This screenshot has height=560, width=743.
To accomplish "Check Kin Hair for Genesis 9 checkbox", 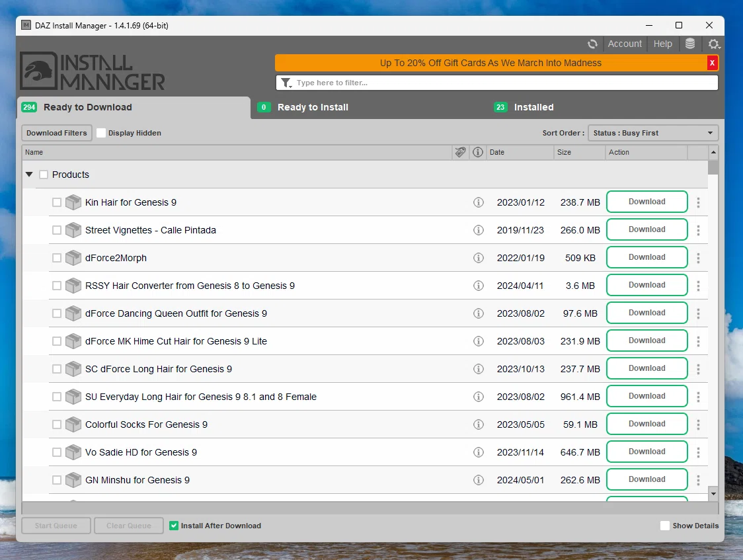I will click(x=57, y=202).
